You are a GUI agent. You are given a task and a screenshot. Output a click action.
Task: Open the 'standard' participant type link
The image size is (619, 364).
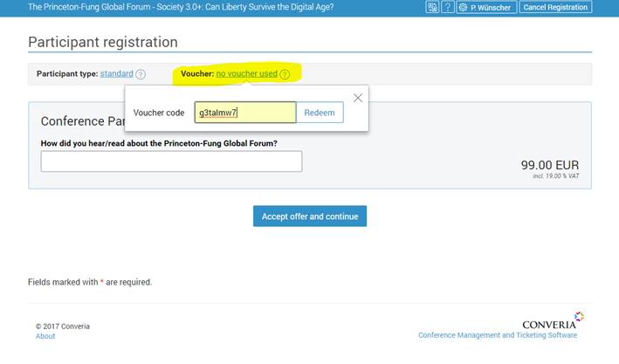(x=116, y=73)
